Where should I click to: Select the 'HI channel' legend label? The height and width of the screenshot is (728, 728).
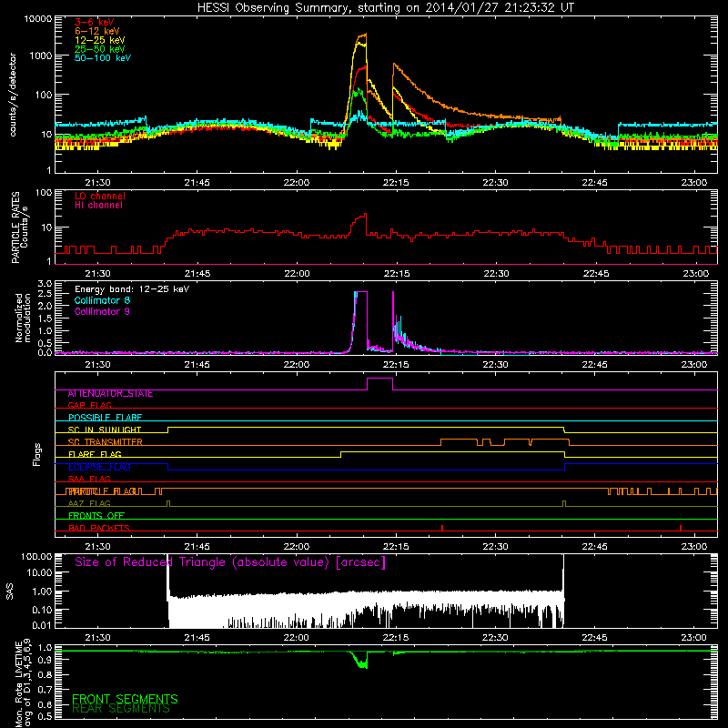click(98, 206)
